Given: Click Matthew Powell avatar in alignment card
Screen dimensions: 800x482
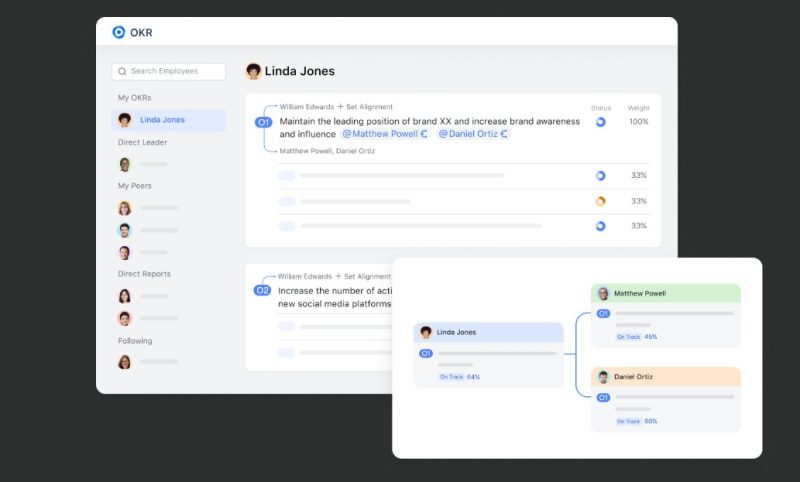Looking at the screenshot, I should click(x=603, y=293).
